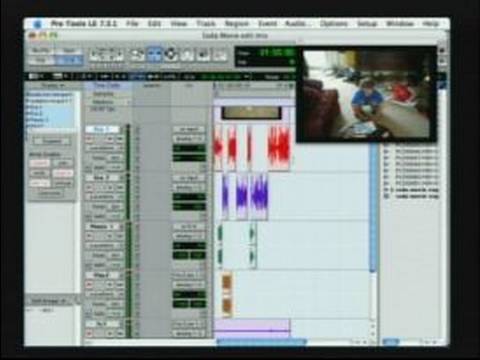
Task: Toggle plug-in automation write enable
Action: coord(63,173)
